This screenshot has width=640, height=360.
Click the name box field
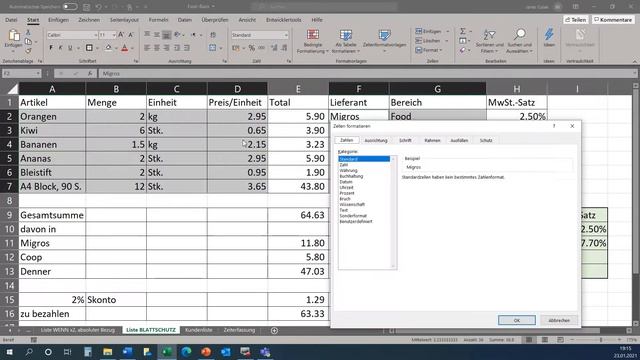(21, 73)
